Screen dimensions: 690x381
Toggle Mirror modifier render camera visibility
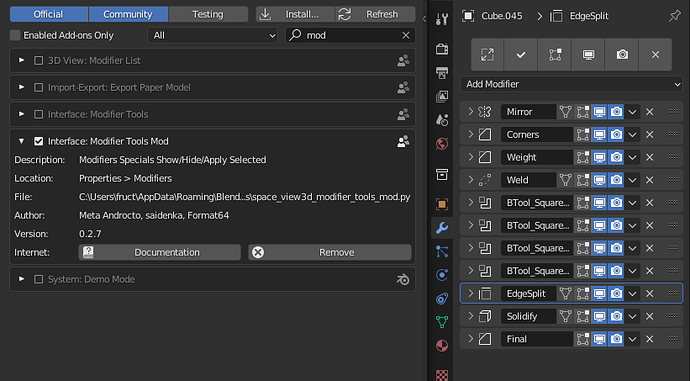tap(616, 112)
